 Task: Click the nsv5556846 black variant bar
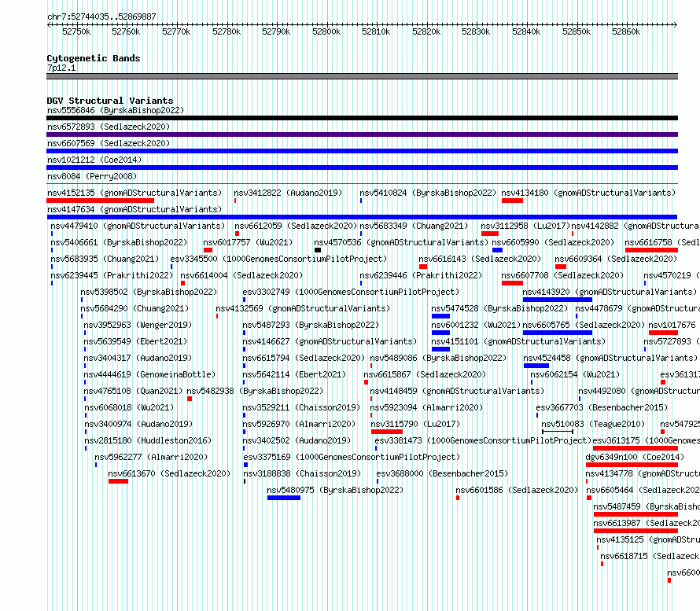coord(362,118)
